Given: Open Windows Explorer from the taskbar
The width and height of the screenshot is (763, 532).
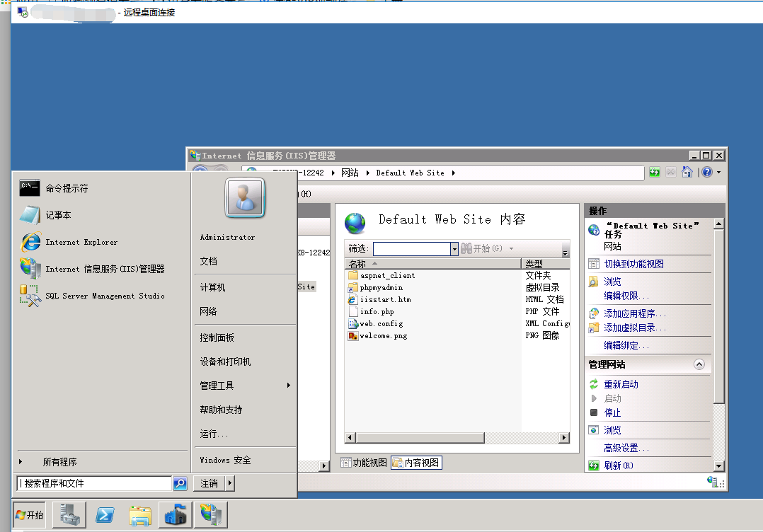Looking at the screenshot, I should (140, 515).
